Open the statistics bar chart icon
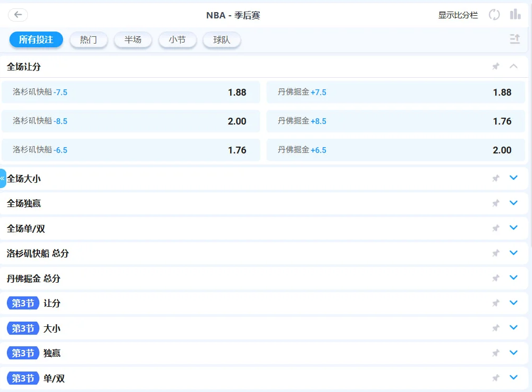The width and height of the screenshot is (532, 392). click(515, 15)
